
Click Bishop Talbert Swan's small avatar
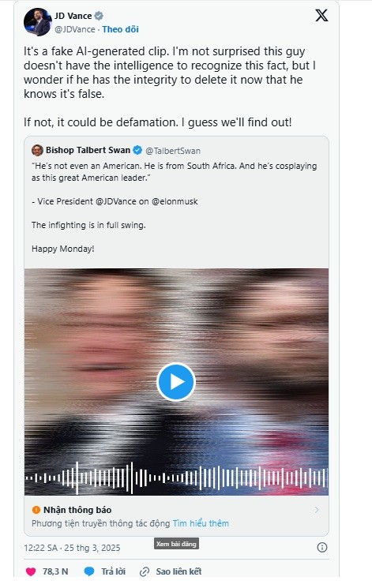click(37, 151)
